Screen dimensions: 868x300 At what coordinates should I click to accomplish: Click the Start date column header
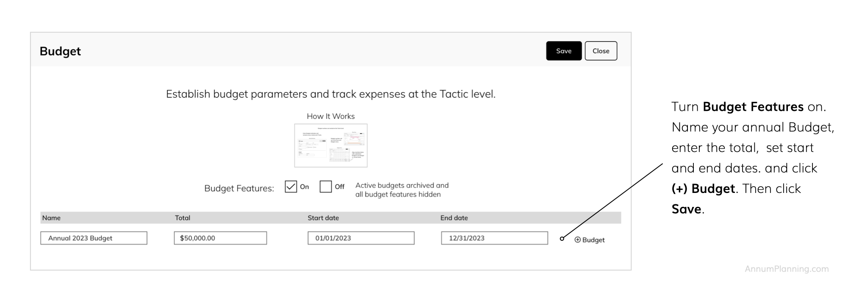(323, 218)
